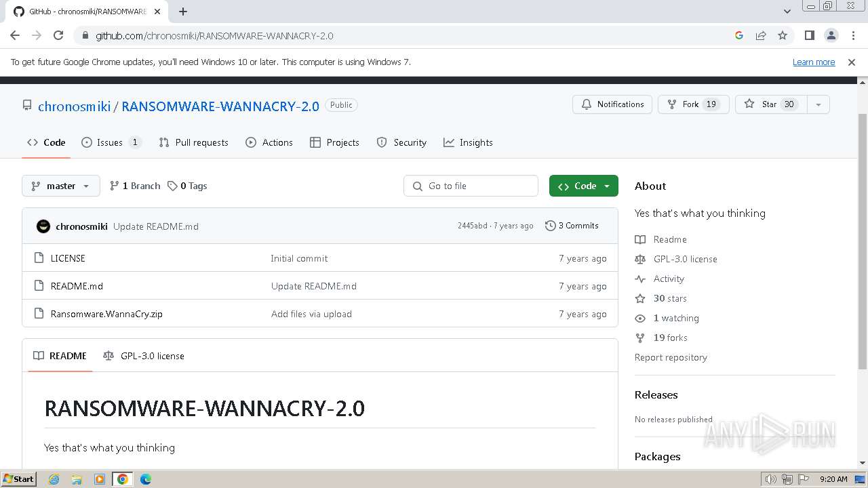
Task: Open Activity link in About
Action: point(660,279)
